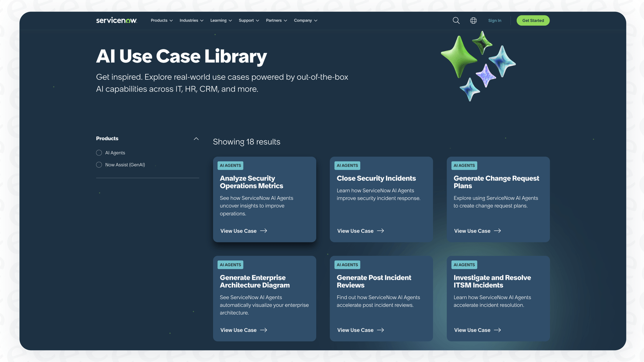Click the servicenow logo
Screen dimensions: 644x362
pos(116,20)
